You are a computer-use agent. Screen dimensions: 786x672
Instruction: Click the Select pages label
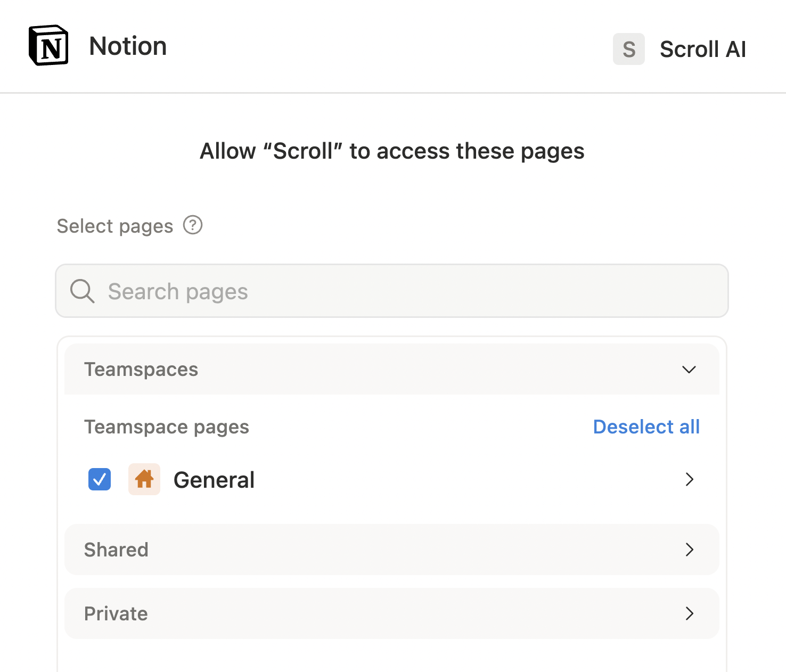[115, 226]
